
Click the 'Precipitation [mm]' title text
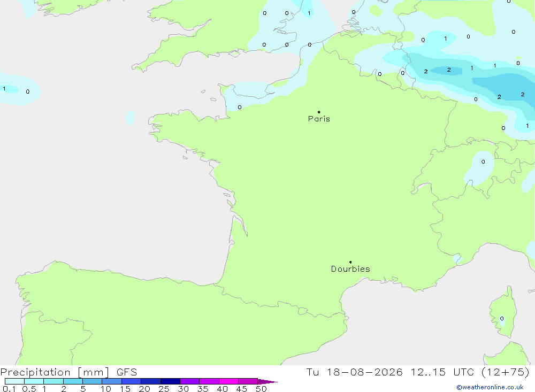point(55,372)
